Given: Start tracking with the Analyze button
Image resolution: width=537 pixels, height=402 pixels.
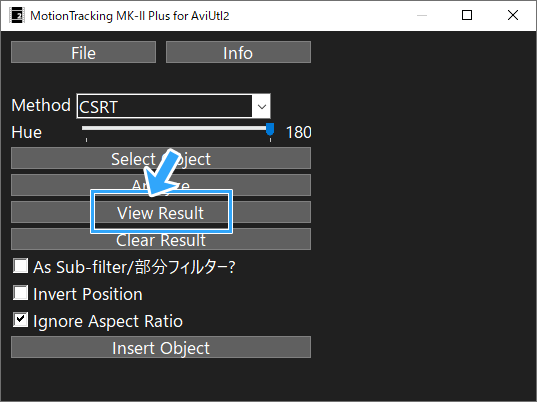Looking at the screenshot, I should click(161, 185).
